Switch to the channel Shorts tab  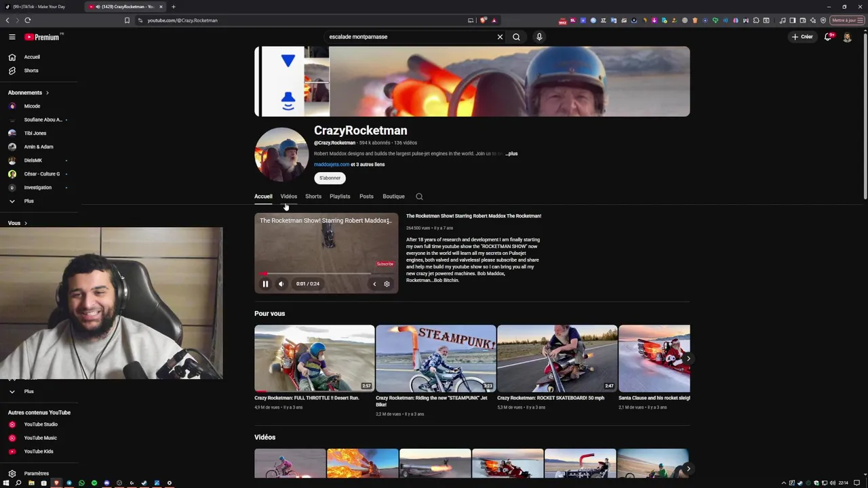[x=313, y=197]
